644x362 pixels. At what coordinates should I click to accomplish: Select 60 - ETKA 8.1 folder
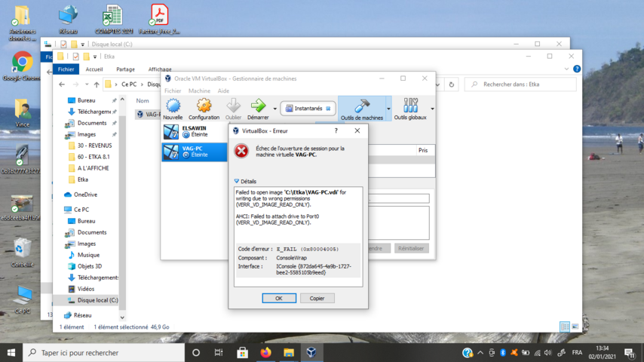coord(94,157)
